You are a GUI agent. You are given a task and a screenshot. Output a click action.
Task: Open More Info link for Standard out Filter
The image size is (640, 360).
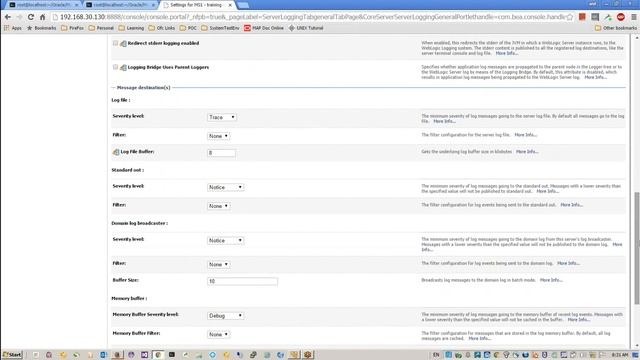click(571, 205)
